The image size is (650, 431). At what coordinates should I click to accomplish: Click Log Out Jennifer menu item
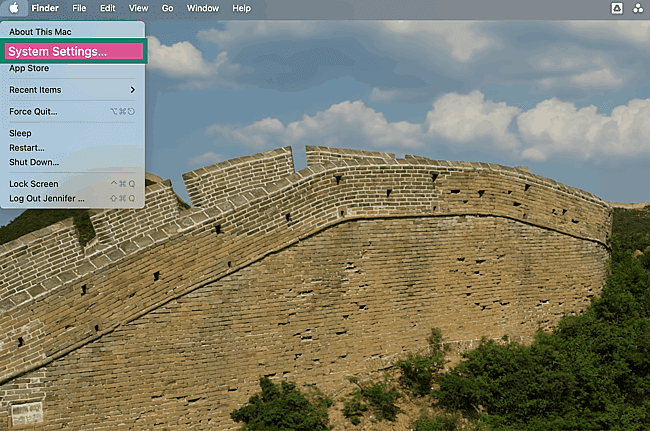(47, 198)
